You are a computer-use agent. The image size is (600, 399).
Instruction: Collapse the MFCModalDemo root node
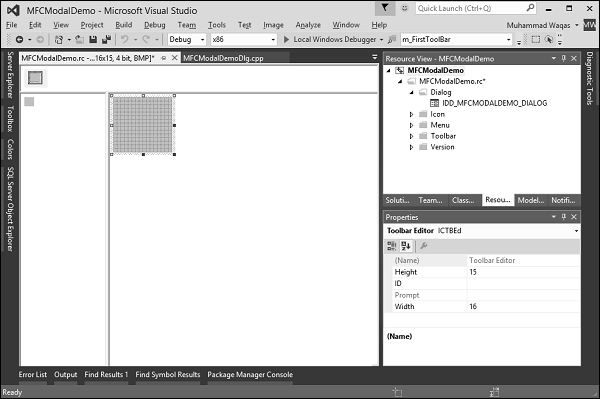pos(389,70)
